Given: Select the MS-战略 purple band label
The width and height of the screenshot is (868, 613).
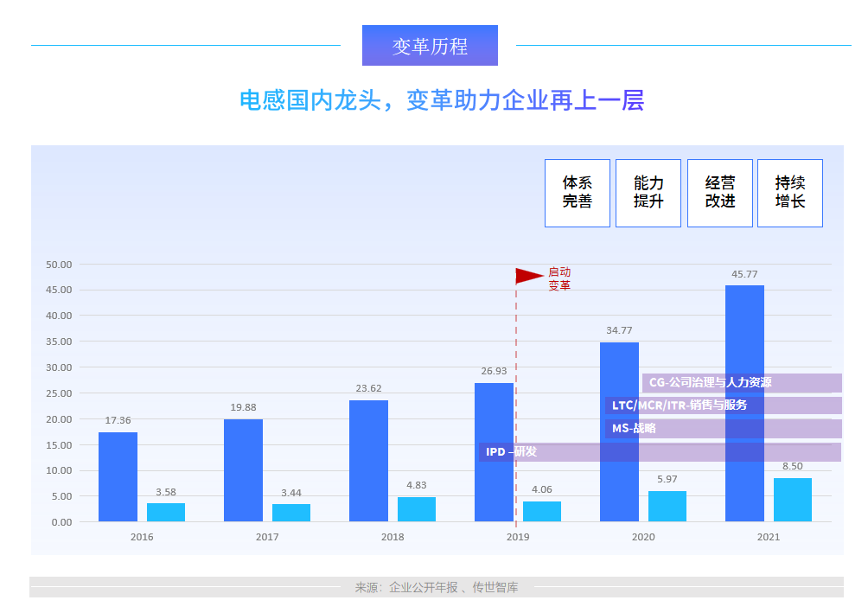Looking at the screenshot, I should point(634,428).
